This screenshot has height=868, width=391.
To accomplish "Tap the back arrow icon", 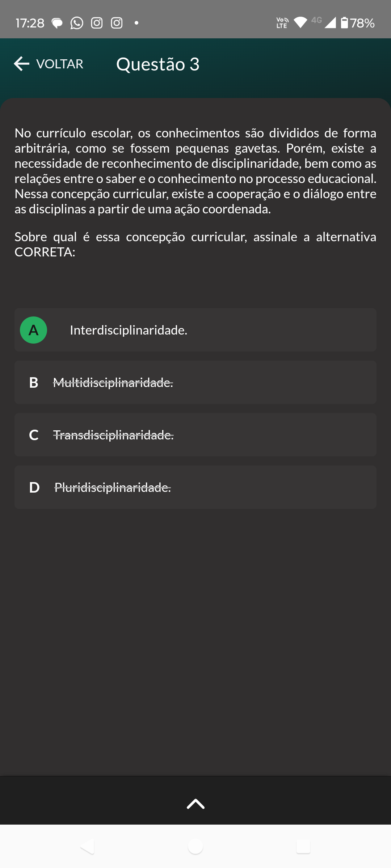I will pyautogui.click(x=22, y=64).
